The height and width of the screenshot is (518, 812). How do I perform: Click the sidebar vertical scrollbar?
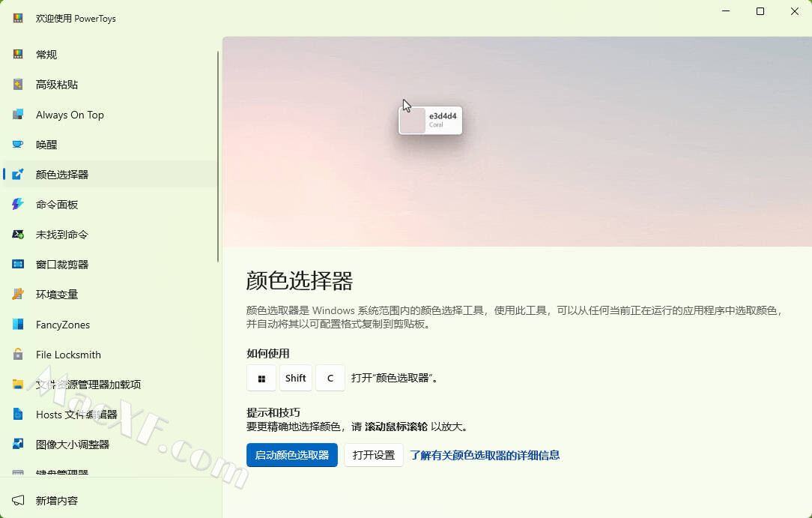point(218,157)
